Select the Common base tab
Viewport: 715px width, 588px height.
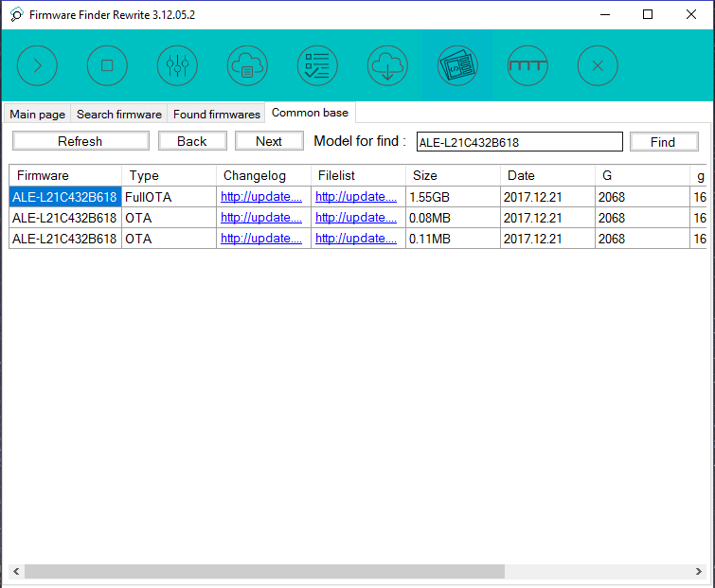(x=310, y=113)
